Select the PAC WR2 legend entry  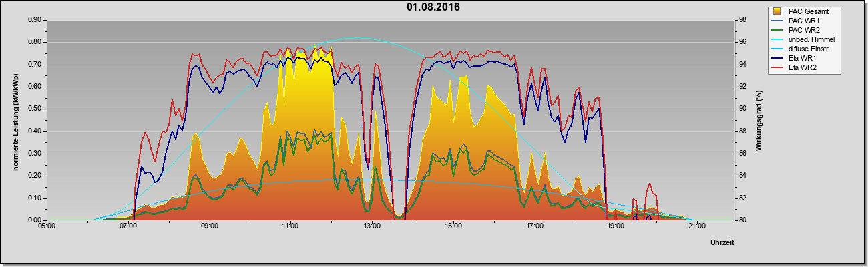tap(803, 30)
